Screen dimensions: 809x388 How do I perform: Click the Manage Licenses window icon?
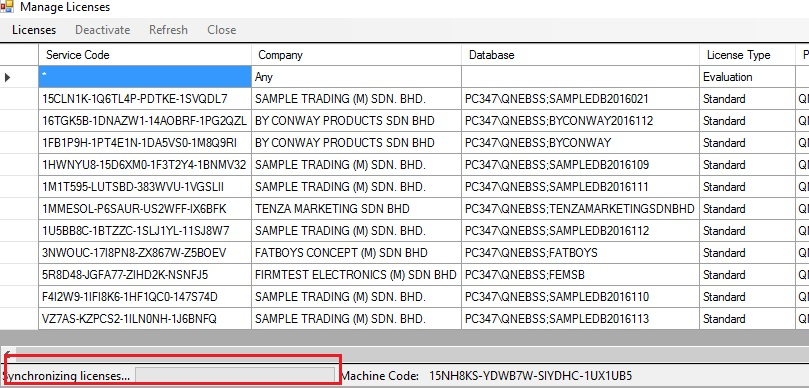pos(6,7)
